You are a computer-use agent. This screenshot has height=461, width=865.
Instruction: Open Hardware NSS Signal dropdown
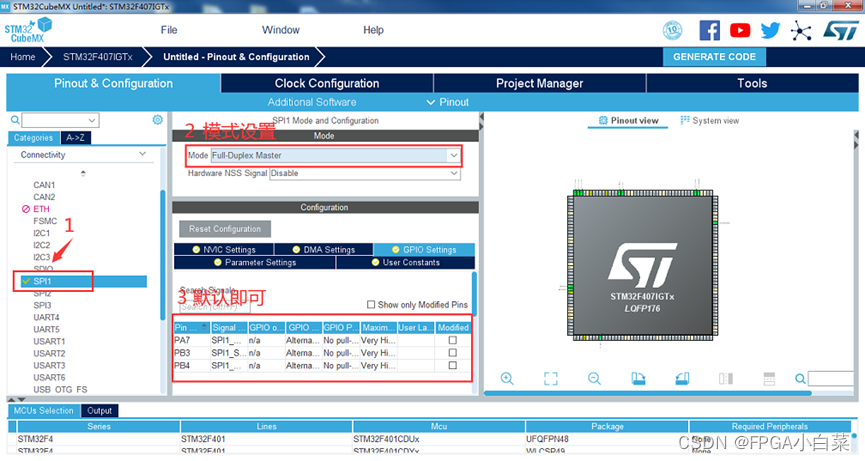(x=364, y=173)
